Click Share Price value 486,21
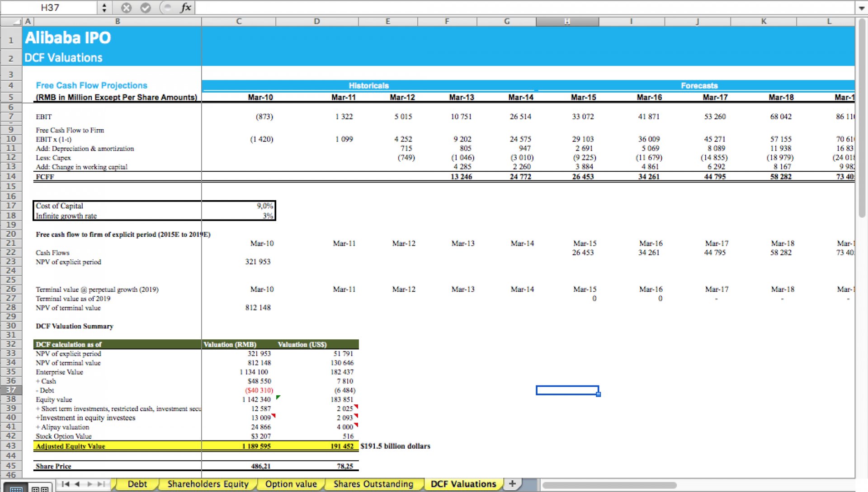868x492 pixels. 261,466
